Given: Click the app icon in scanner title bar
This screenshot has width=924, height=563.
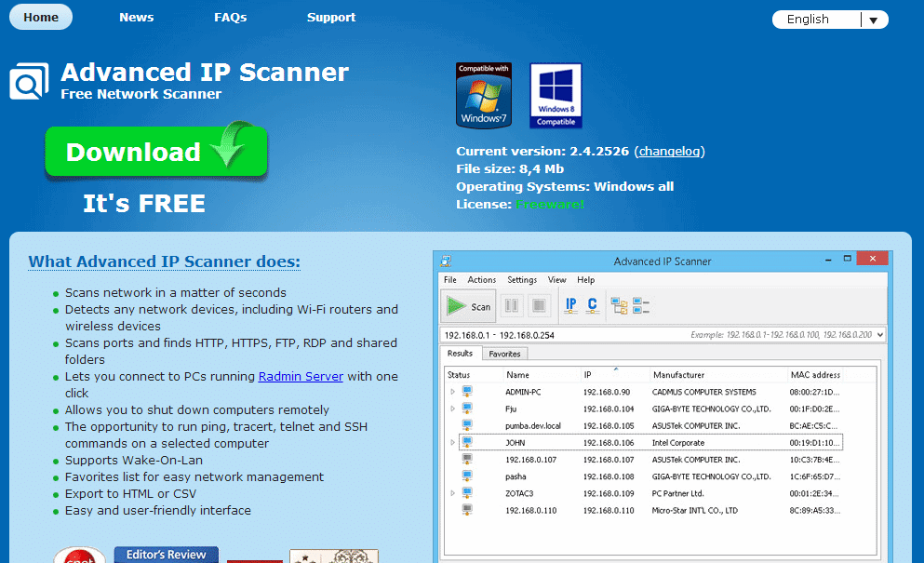Looking at the screenshot, I should [x=446, y=261].
